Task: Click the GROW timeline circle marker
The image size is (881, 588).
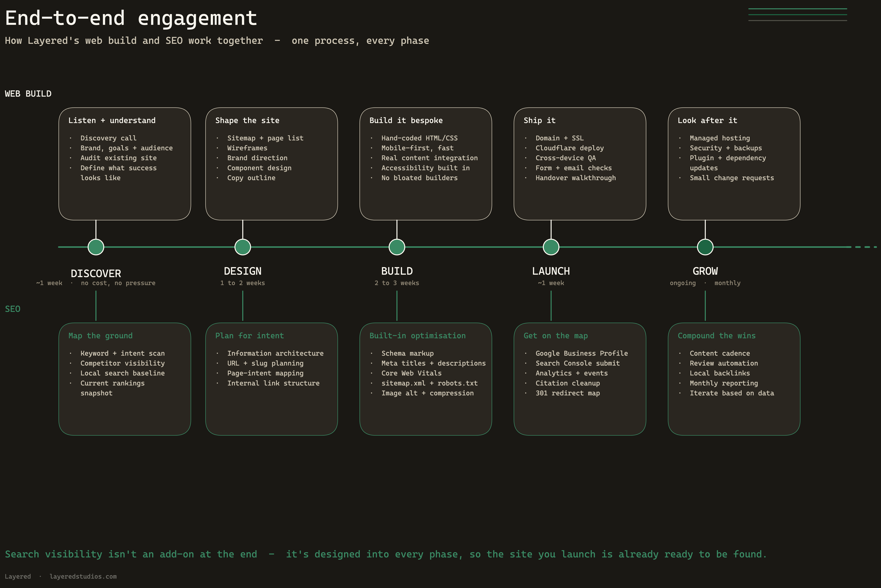Action: (705, 247)
